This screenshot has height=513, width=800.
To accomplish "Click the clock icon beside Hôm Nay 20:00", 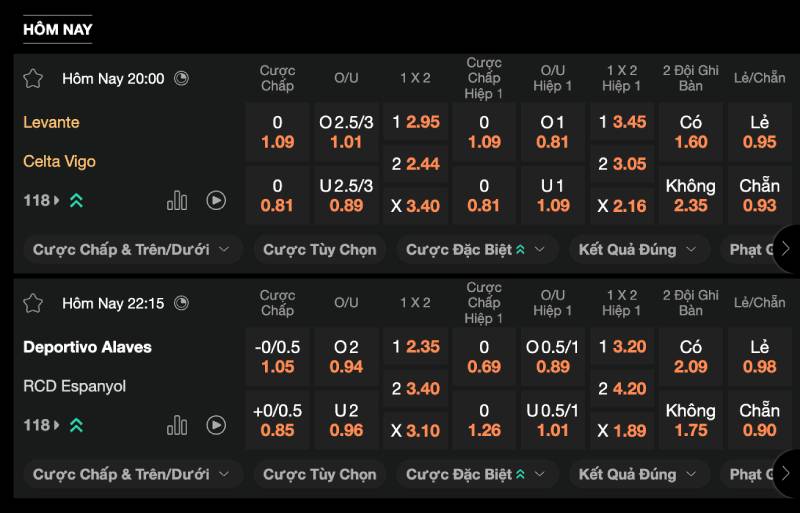I will point(181,78).
